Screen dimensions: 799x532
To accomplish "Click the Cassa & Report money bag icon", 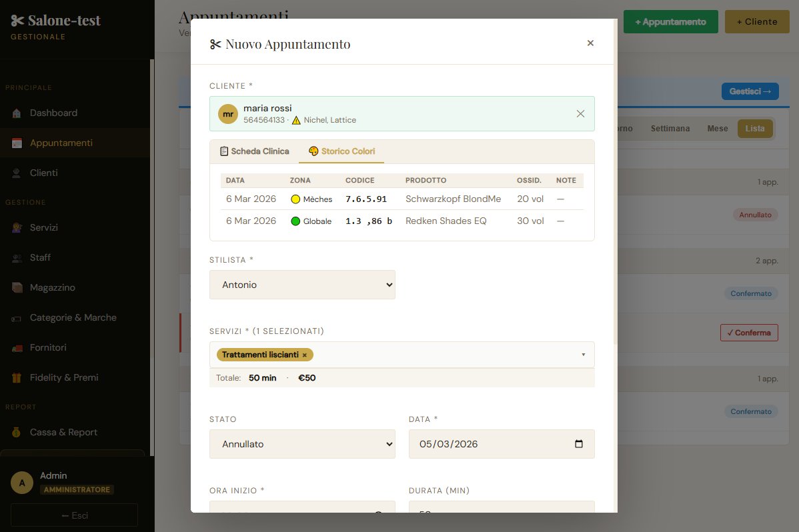I will 16,432.
